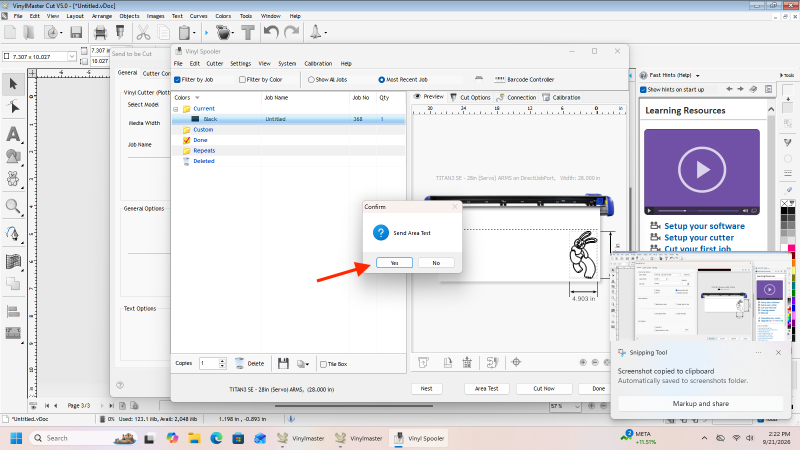
Task: Click Yes in the Confirm dialog
Action: pos(394,263)
